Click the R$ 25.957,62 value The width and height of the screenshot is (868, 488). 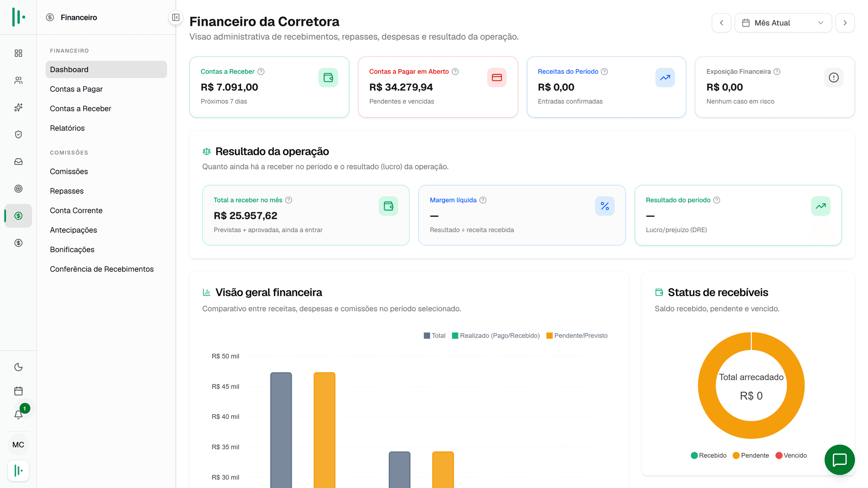coord(245,216)
